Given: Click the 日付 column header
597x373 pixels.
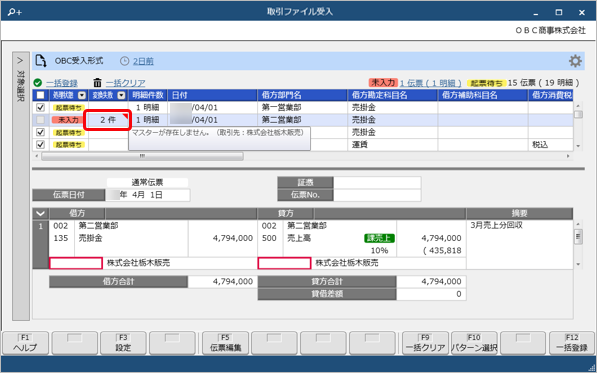Looking at the screenshot, I should 213,95.
